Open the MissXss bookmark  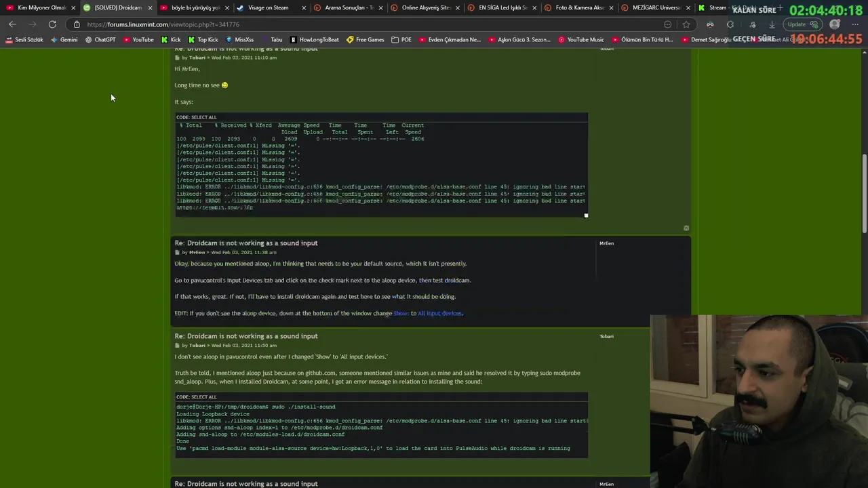coord(239,40)
